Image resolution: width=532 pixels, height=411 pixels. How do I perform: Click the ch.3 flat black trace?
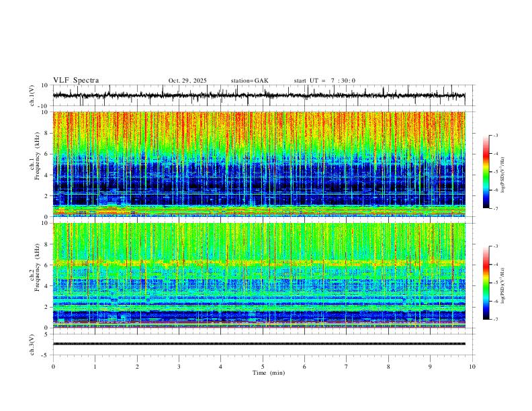click(259, 344)
